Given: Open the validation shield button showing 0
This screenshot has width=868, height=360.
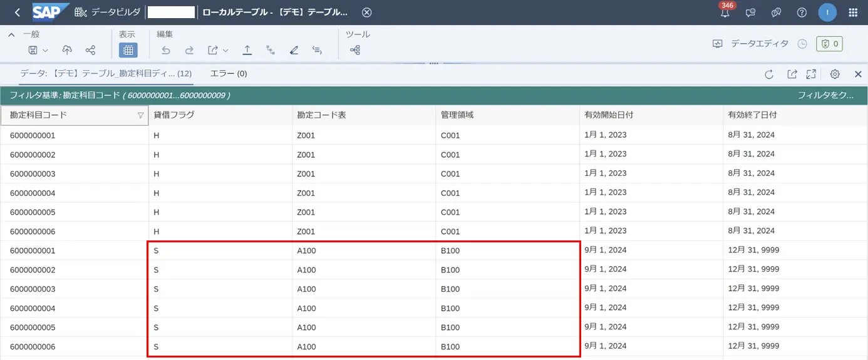Looking at the screenshot, I should 830,44.
